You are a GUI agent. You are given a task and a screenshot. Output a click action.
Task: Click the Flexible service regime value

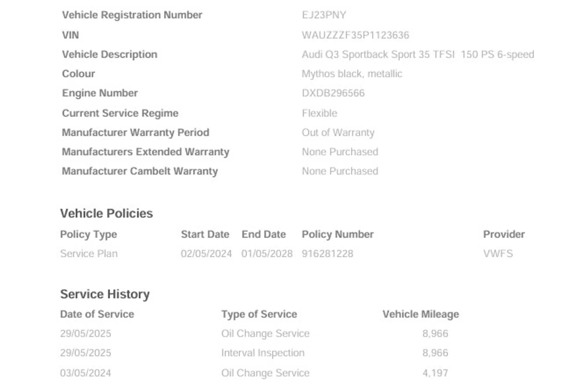(x=319, y=113)
